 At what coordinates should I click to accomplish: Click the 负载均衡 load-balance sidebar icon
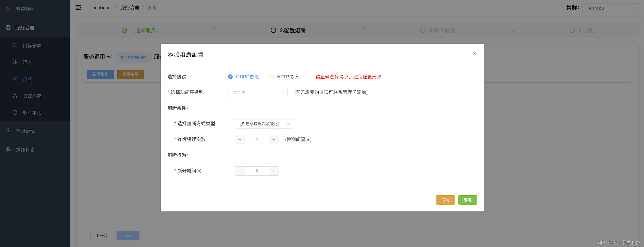(x=15, y=96)
